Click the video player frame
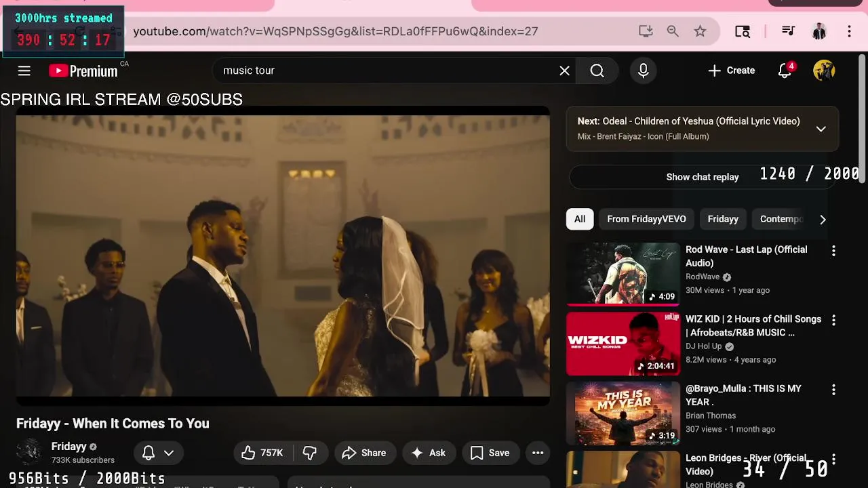Viewport: 868px width, 488px height. [x=283, y=256]
